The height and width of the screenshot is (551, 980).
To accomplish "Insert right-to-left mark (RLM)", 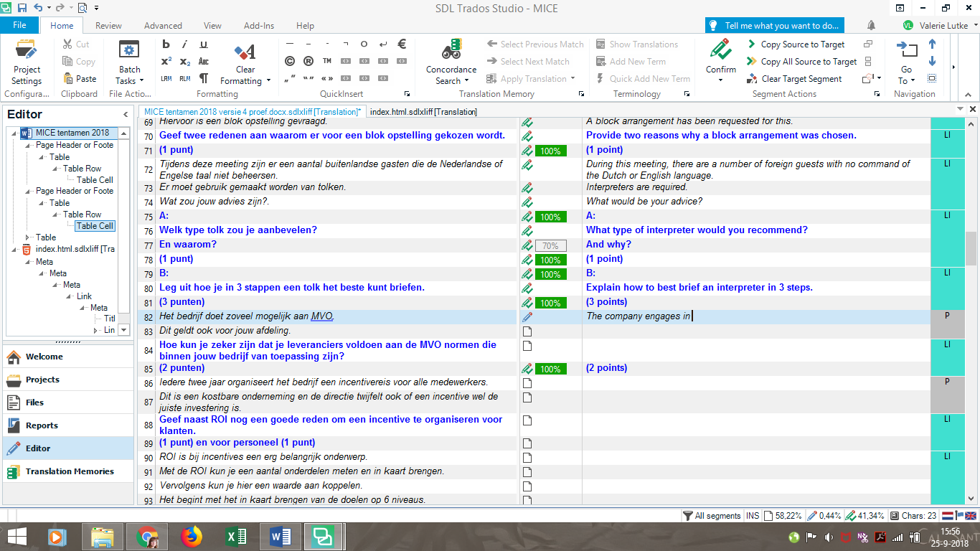I will 184,79.
